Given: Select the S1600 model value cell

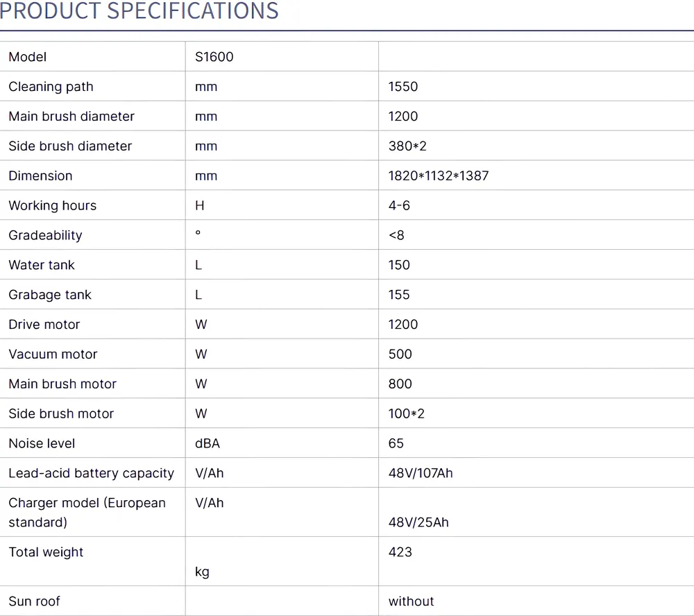Looking at the screenshot, I should click(x=214, y=57).
